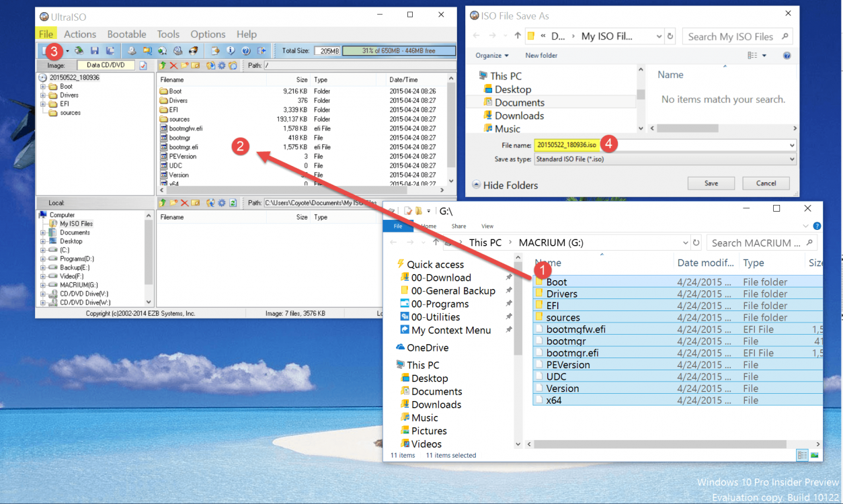This screenshot has height=504, width=843.
Task: Click the blue Help icon in Explorer ribbon
Action: click(x=817, y=226)
